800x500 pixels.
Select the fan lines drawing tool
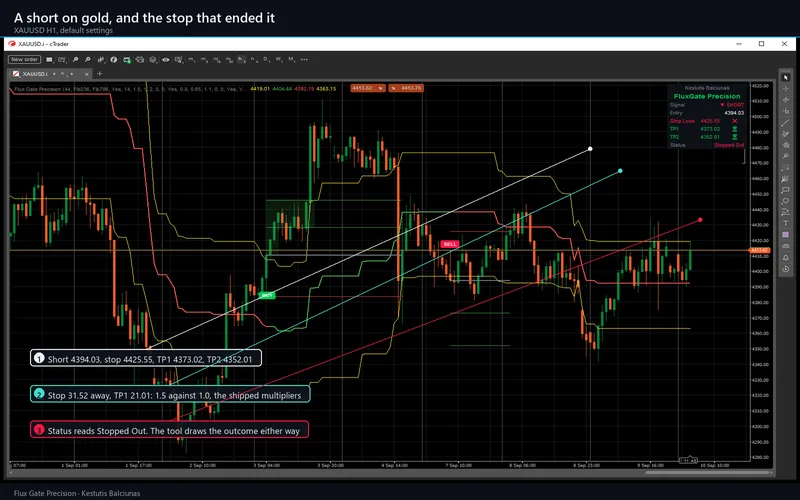point(786,179)
